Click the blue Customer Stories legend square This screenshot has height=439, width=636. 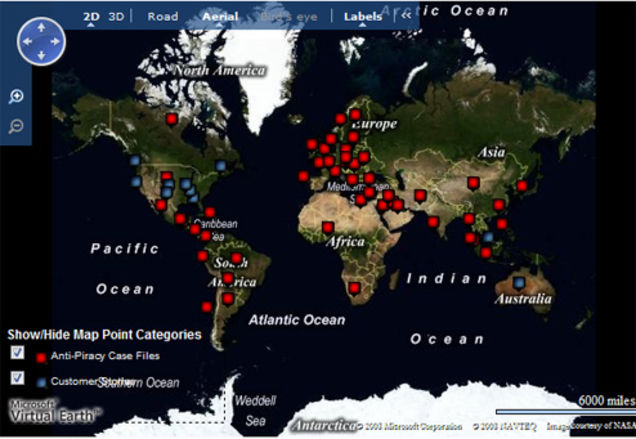click(x=41, y=383)
